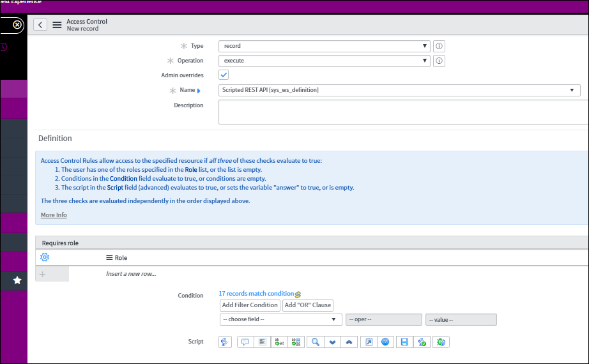The height and width of the screenshot is (364, 589).
Task: Click the Definition section heading
Action: point(55,138)
